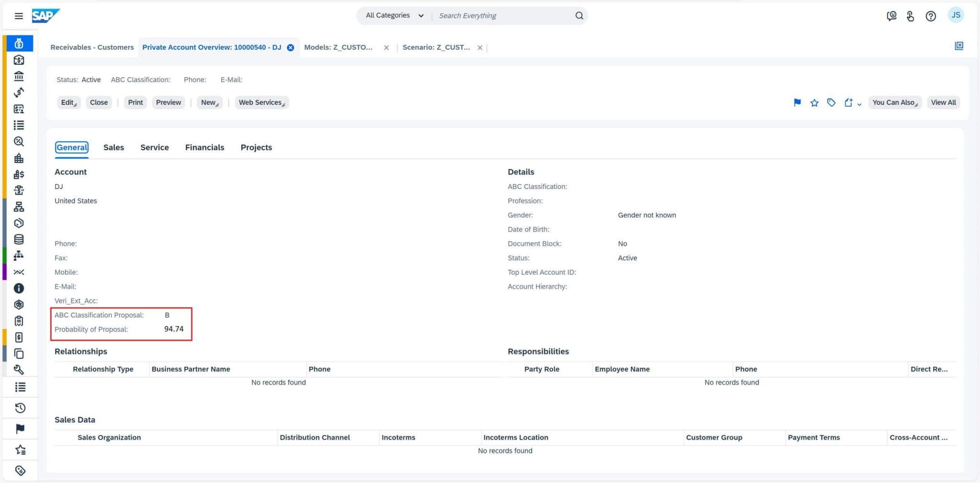980x483 pixels.
Task: Mark the account as favorite with star
Action: pos(814,102)
